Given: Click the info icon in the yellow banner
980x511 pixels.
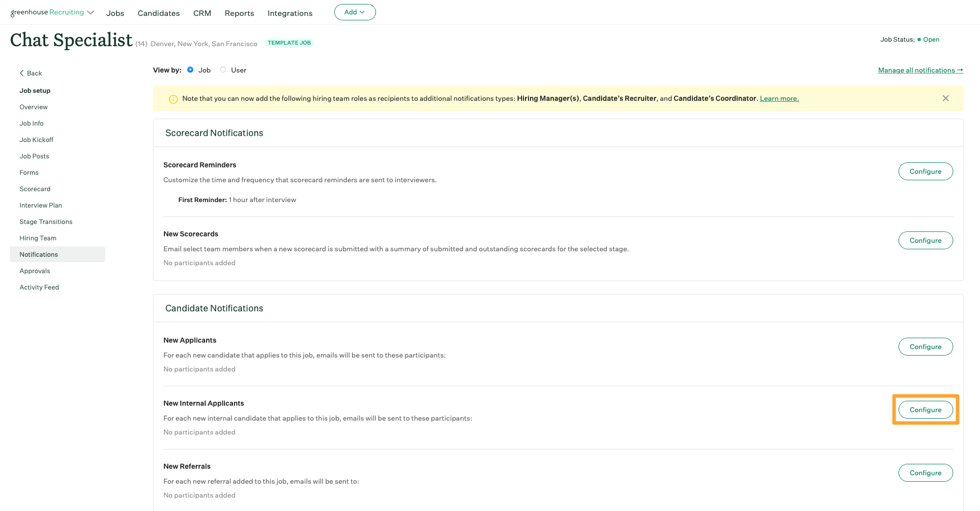Looking at the screenshot, I should (173, 99).
